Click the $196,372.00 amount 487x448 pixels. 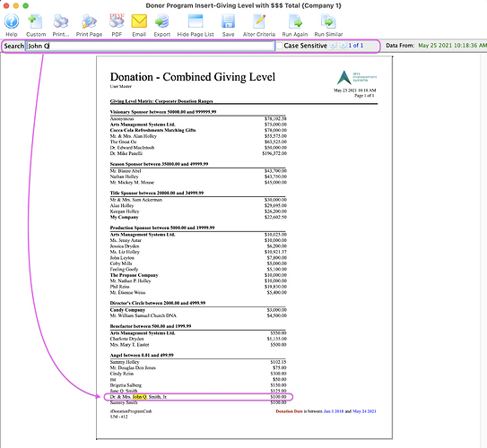pos(274,153)
